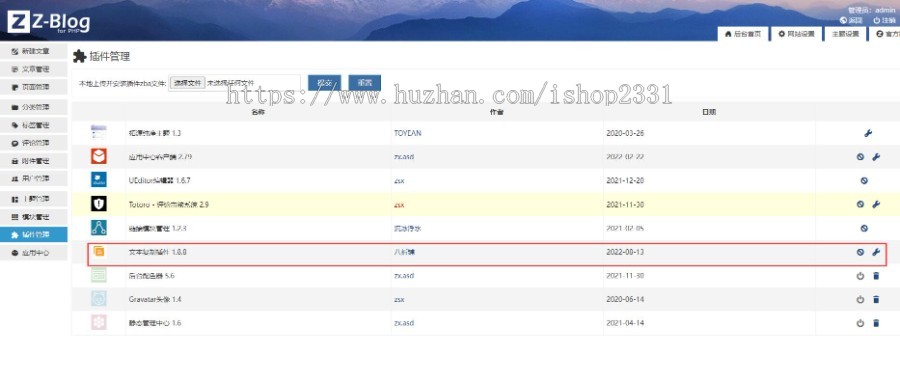The width and height of the screenshot is (900, 382).
Task: Open 页面管理 in the sidebar
Action: tap(34, 88)
